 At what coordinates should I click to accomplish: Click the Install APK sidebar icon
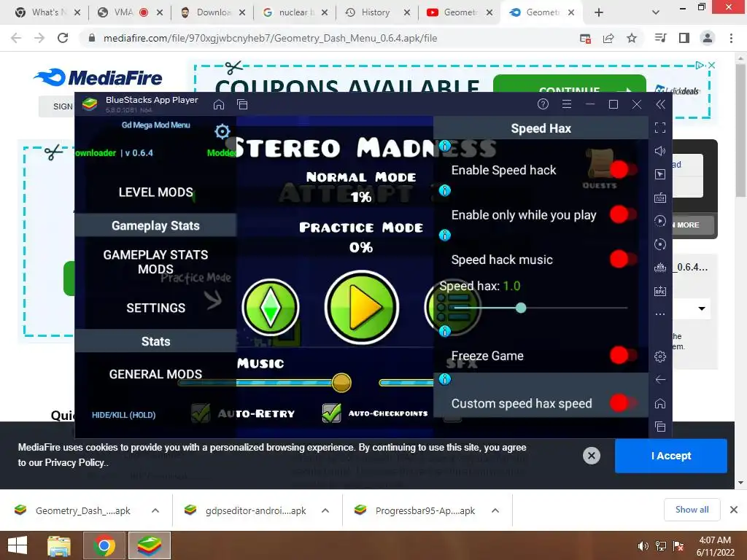coord(660,291)
